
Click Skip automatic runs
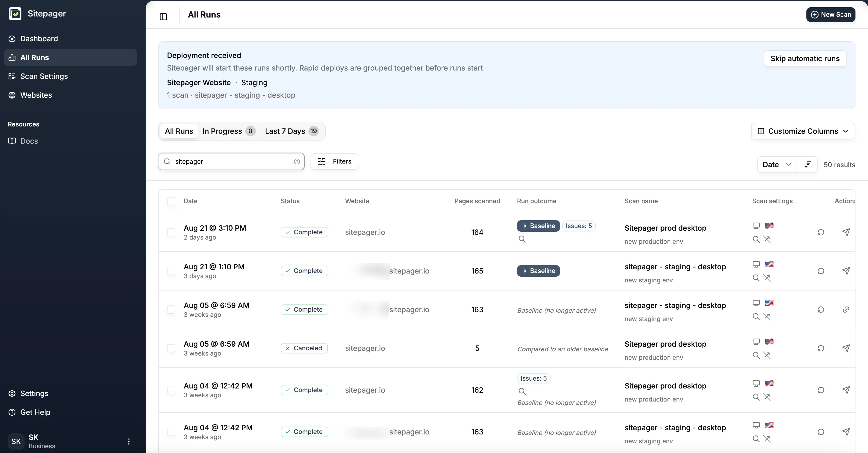(805, 58)
